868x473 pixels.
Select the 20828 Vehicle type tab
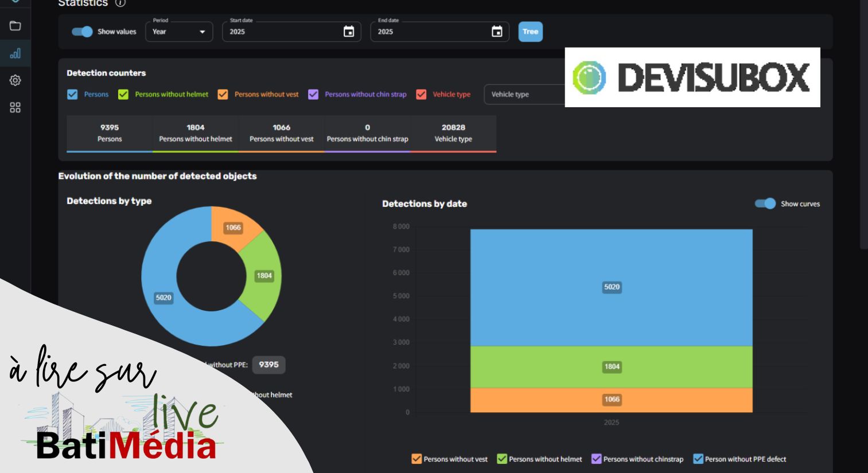453,134
